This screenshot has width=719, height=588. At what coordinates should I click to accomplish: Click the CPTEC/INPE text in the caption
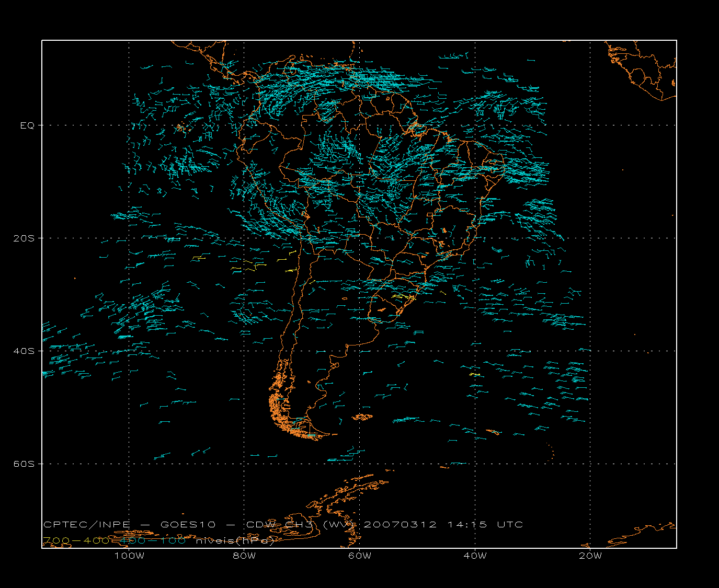87,525
